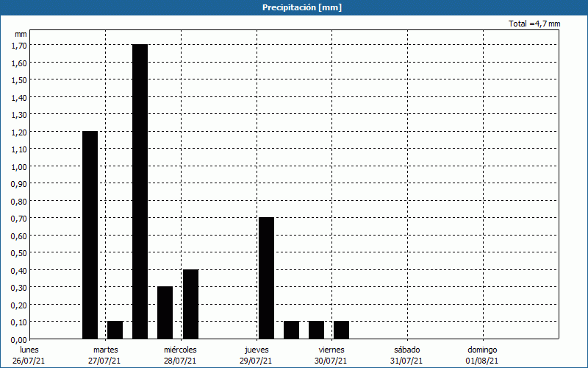Select the 29/07/21 date label
This screenshot has width=588, height=368.
(x=256, y=361)
